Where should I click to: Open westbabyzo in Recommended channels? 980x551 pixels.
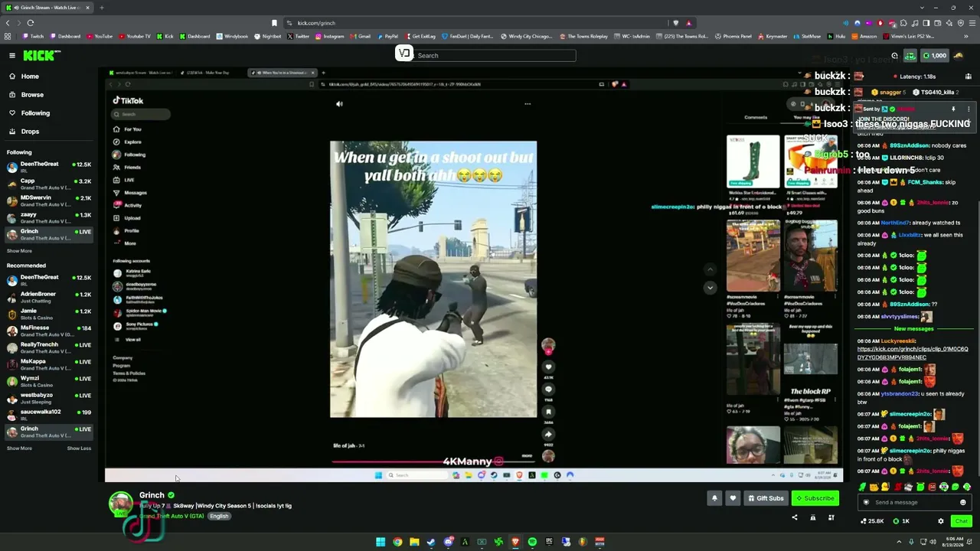pos(49,398)
